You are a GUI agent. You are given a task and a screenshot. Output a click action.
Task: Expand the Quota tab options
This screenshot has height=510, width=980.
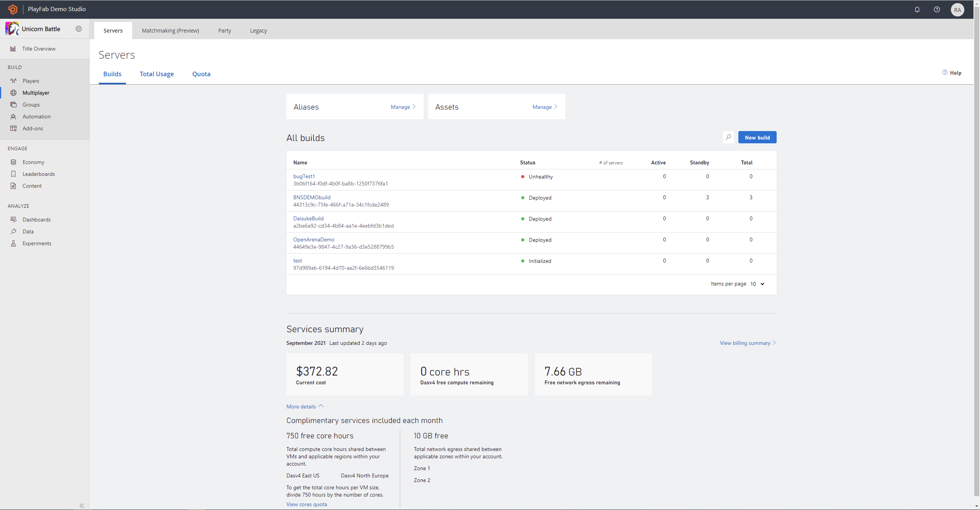pyautogui.click(x=201, y=74)
